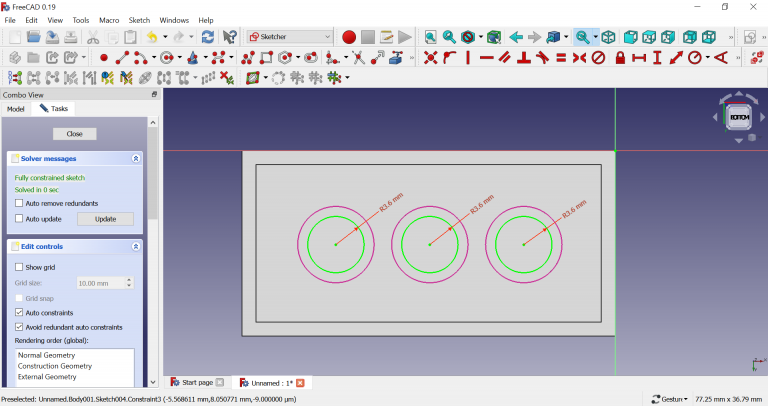The image size is (768, 406).
Task: Collapse the Edit controls section
Action: click(136, 247)
